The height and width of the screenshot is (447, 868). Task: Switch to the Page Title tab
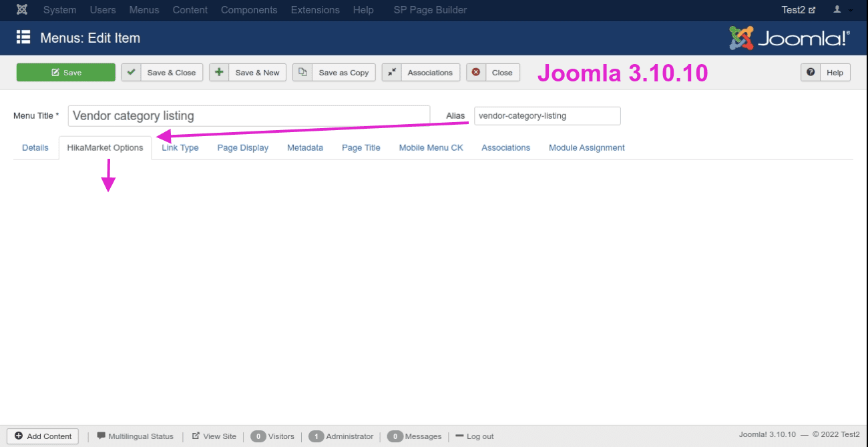click(361, 147)
